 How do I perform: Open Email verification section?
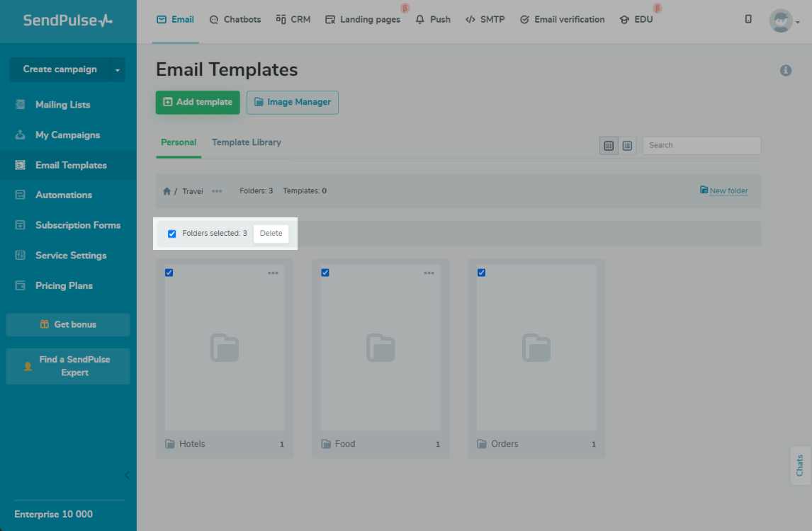(562, 20)
